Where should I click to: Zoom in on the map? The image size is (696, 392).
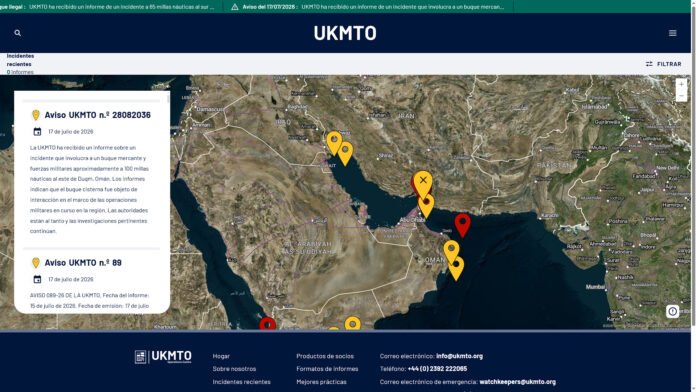point(681,84)
